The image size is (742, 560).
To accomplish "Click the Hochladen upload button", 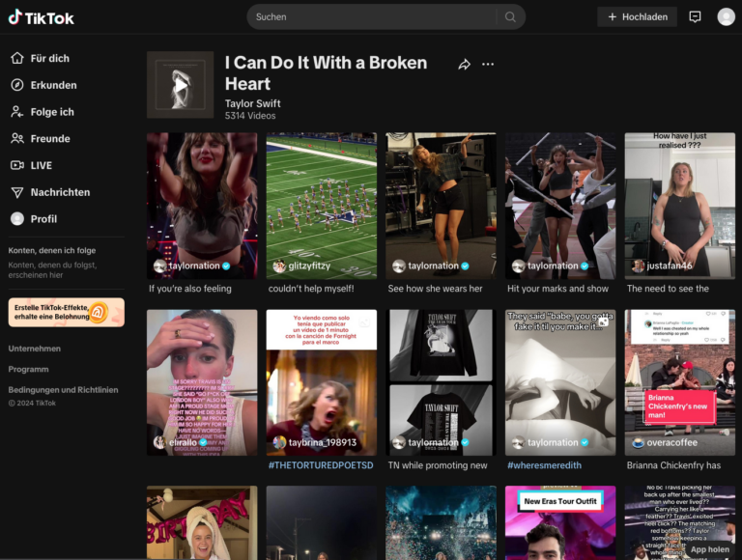I will tap(637, 17).
